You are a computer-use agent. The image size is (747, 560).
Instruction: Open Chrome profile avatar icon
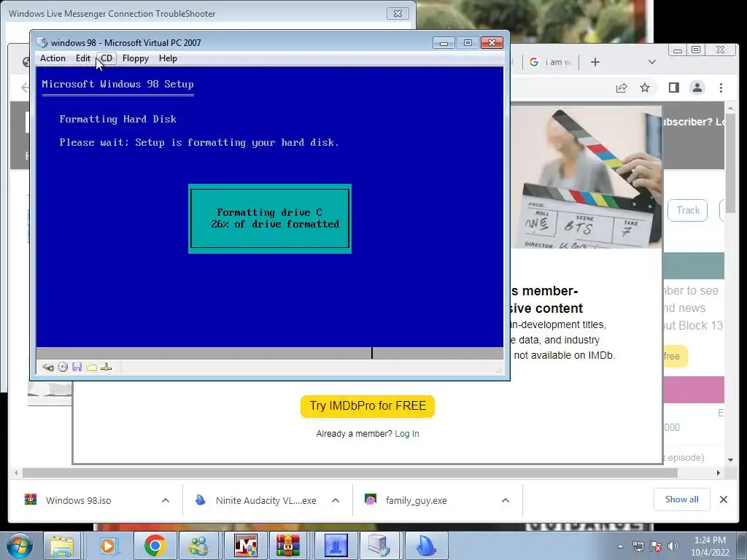click(697, 87)
